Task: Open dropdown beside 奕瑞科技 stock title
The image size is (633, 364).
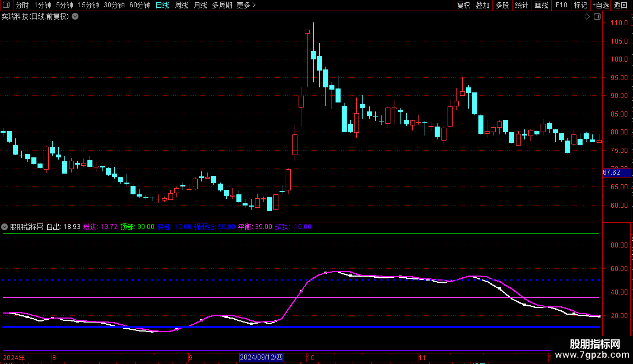Action: tap(75, 17)
